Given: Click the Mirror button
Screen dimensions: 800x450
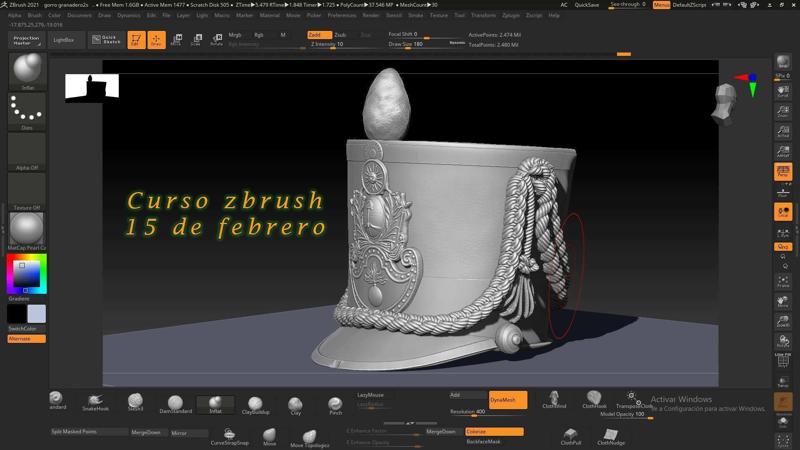Looking at the screenshot, I should tap(189, 433).
